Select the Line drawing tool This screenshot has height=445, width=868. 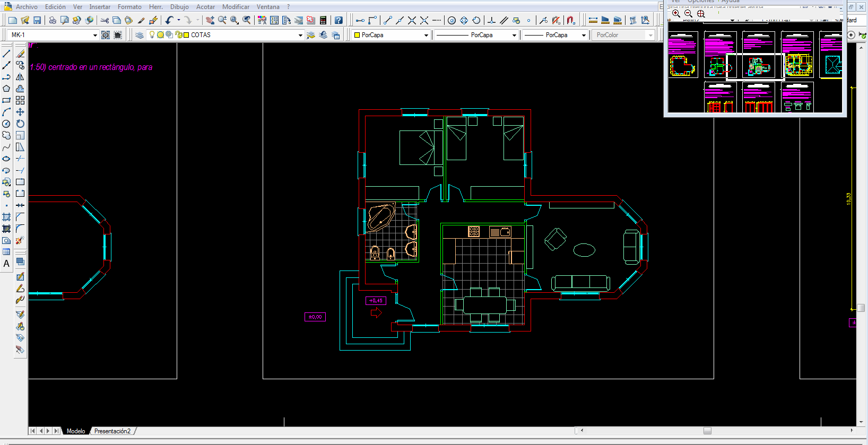coord(6,54)
